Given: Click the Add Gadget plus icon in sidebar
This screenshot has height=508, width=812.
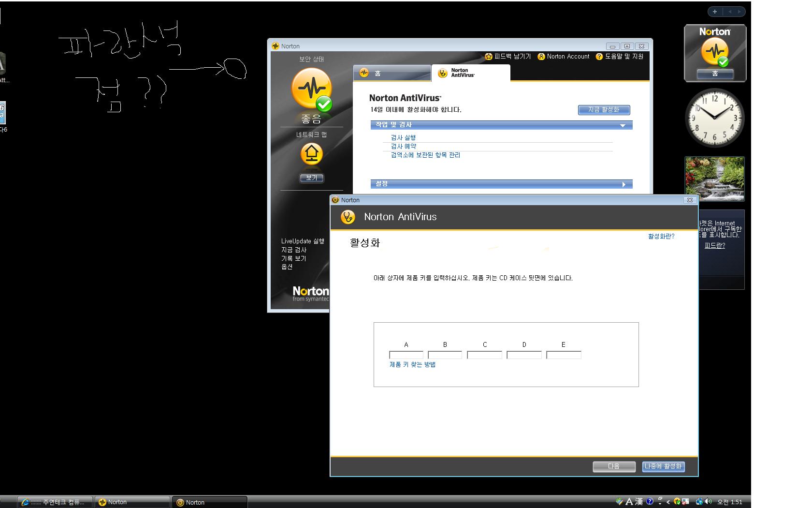Looking at the screenshot, I should (x=715, y=12).
